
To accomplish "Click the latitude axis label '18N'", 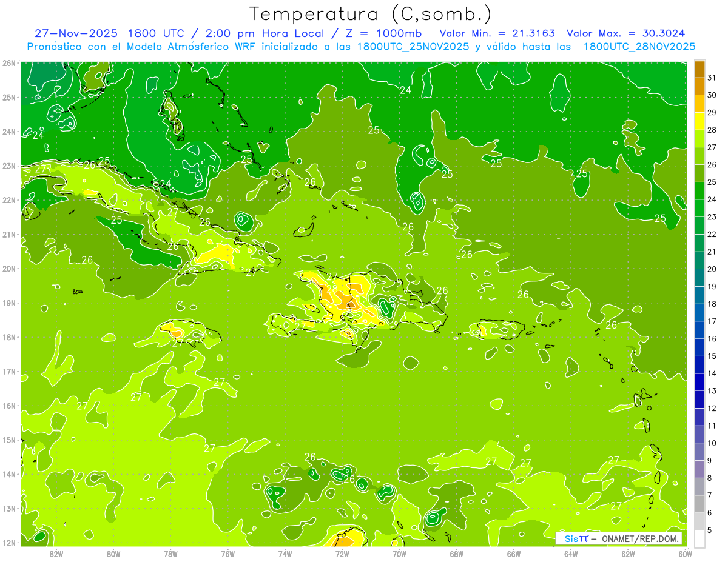I will [9, 337].
